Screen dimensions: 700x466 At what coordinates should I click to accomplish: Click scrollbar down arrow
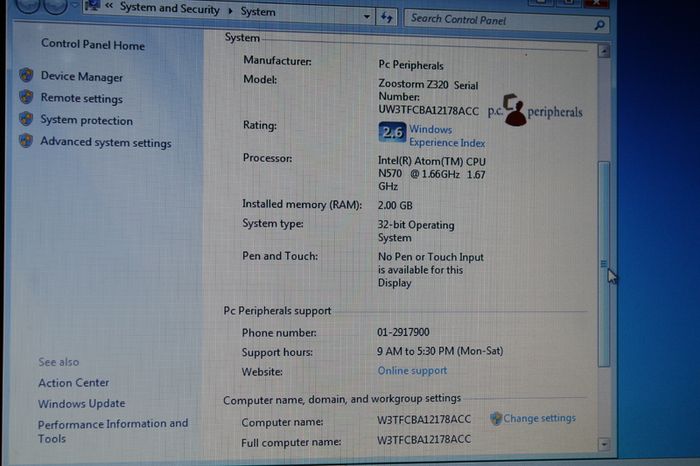pyautogui.click(x=604, y=444)
